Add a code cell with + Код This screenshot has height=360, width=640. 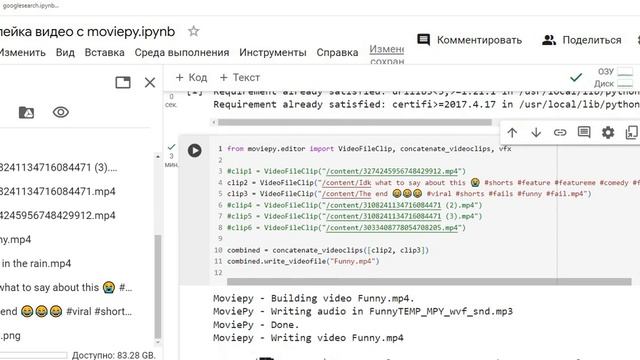(x=191, y=77)
